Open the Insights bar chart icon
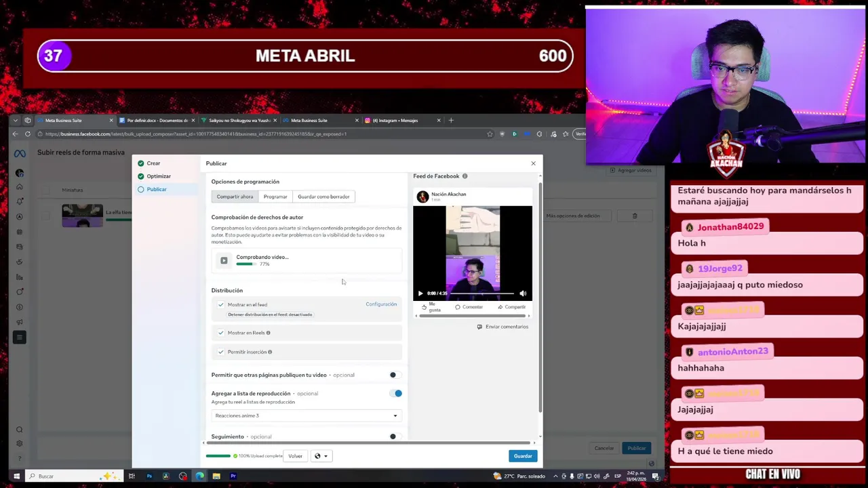This screenshot has height=488, width=868. (x=20, y=277)
